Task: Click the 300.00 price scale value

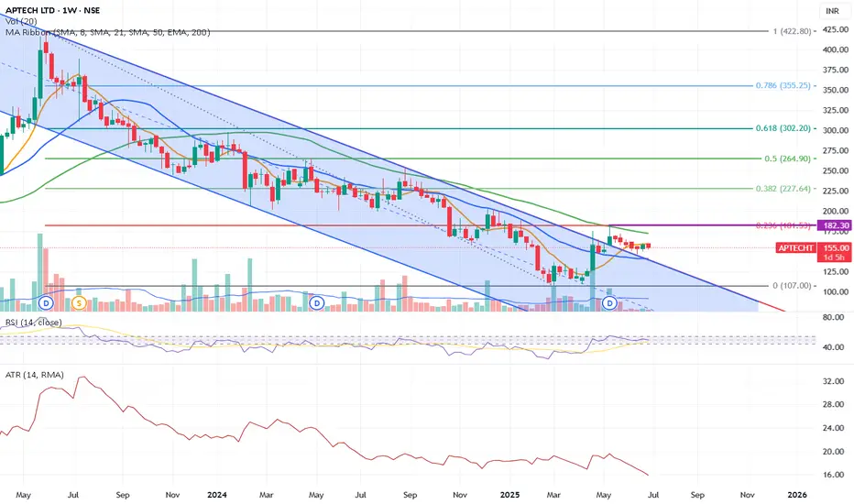Action: [x=836, y=130]
